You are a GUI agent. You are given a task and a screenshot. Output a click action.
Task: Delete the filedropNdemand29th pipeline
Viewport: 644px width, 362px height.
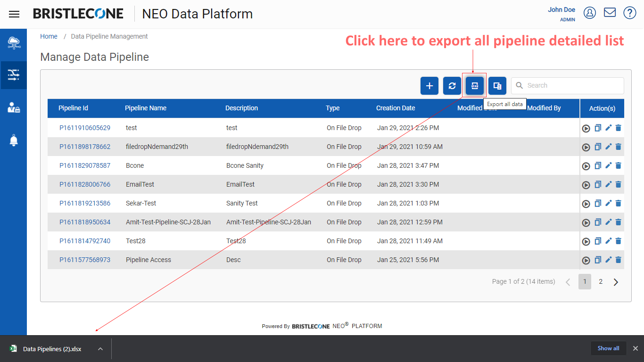point(619,147)
